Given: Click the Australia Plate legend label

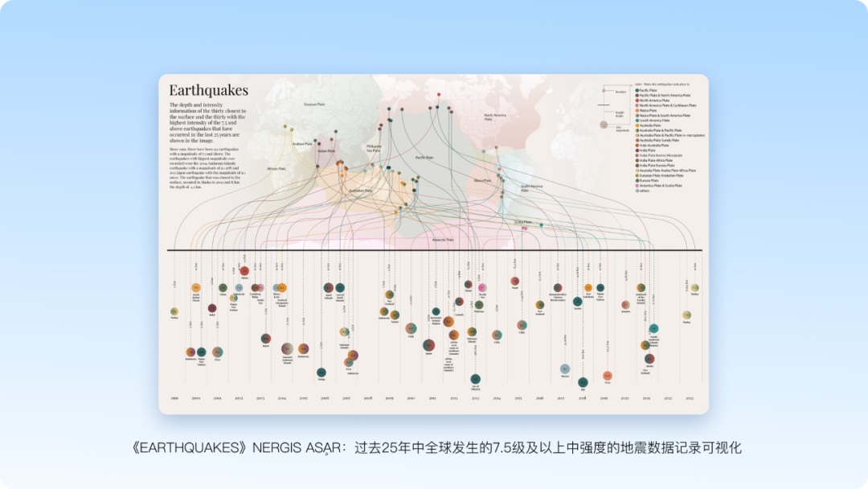Looking at the screenshot, I should click(x=650, y=125).
